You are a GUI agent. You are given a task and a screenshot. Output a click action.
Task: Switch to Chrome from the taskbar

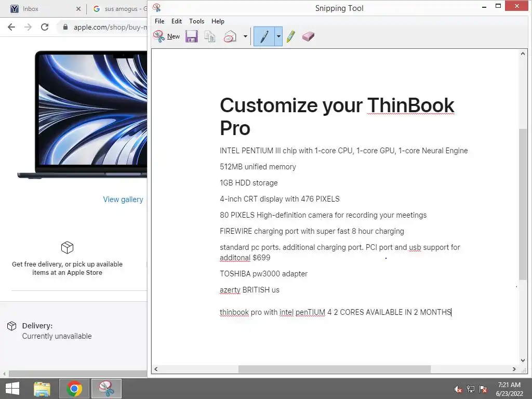tap(74, 389)
